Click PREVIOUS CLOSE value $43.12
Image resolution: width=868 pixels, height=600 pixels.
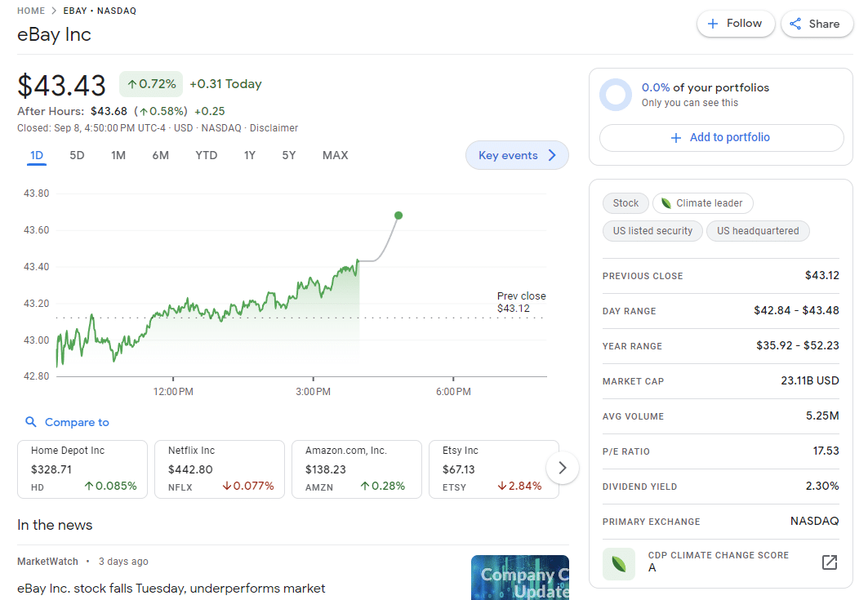822,275
